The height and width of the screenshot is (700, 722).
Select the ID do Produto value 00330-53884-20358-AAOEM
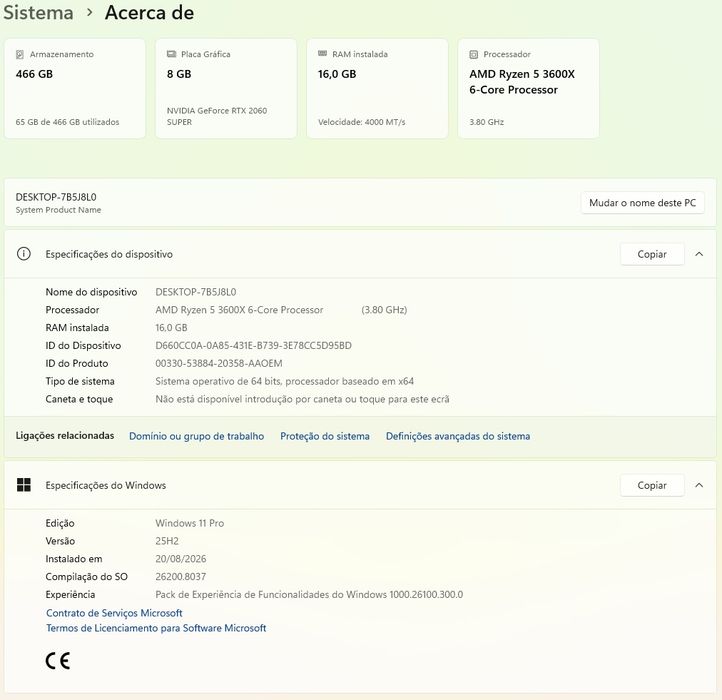pyautogui.click(x=219, y=363)
